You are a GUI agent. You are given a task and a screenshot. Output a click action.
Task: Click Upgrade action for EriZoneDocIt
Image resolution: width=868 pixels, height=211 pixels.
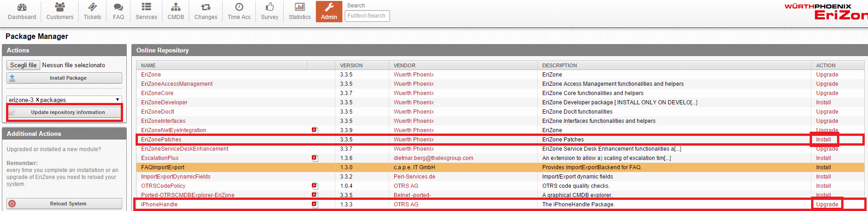click(x=827, y=112)
